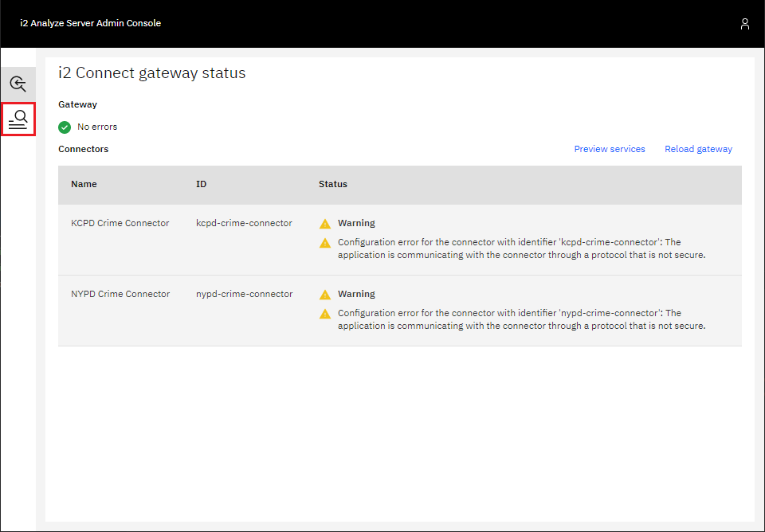Open the user profile icon
Screen dimensions: 765x532
[745, 24]
